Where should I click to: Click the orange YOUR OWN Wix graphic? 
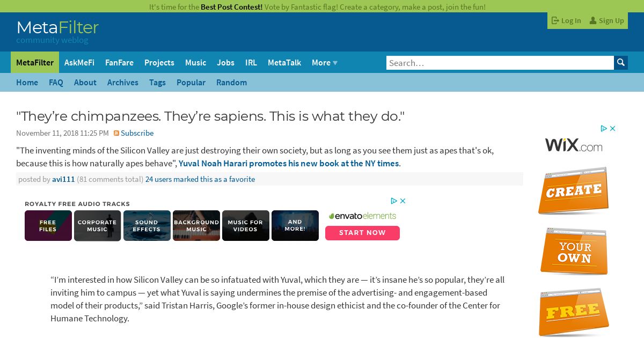[x=574, y=252]
